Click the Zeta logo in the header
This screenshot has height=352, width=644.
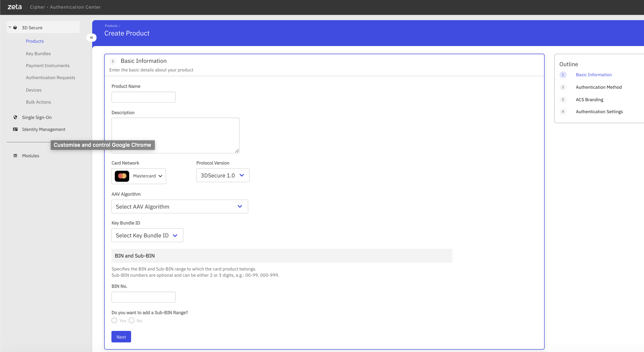coord(14,7)
